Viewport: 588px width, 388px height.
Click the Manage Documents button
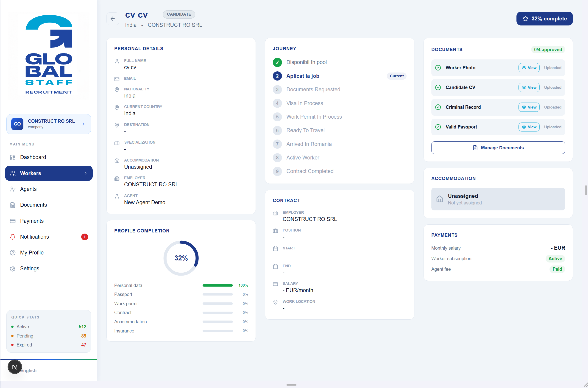498,148
